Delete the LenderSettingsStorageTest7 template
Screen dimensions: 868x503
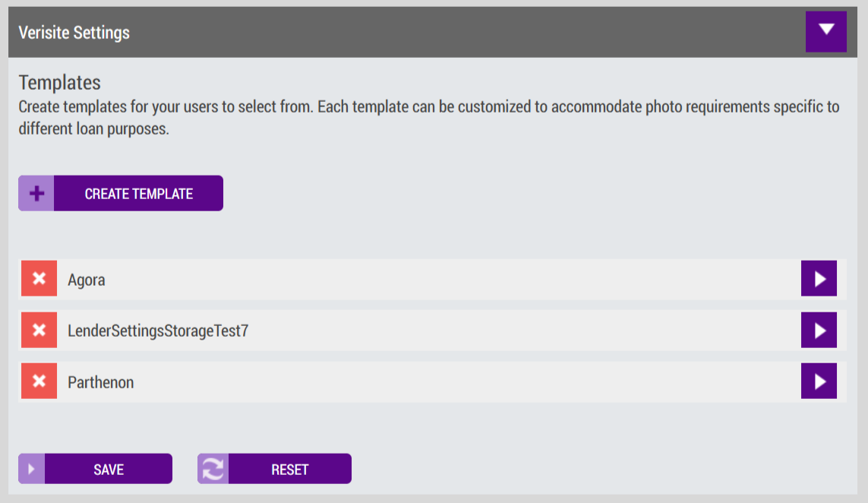(39, 330)
